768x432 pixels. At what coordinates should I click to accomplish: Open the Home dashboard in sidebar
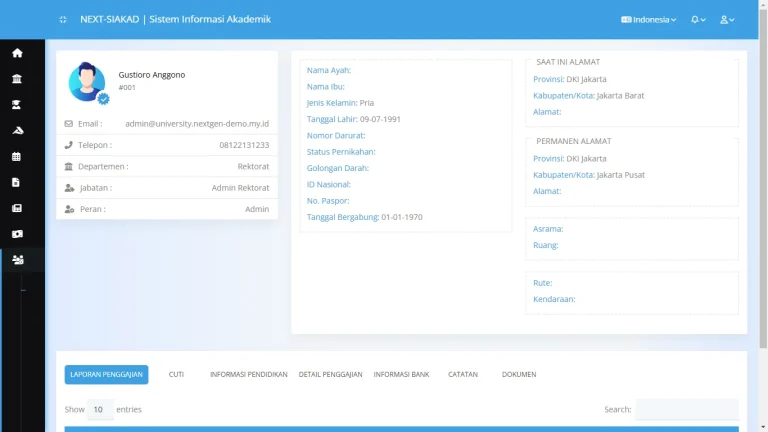17,53
